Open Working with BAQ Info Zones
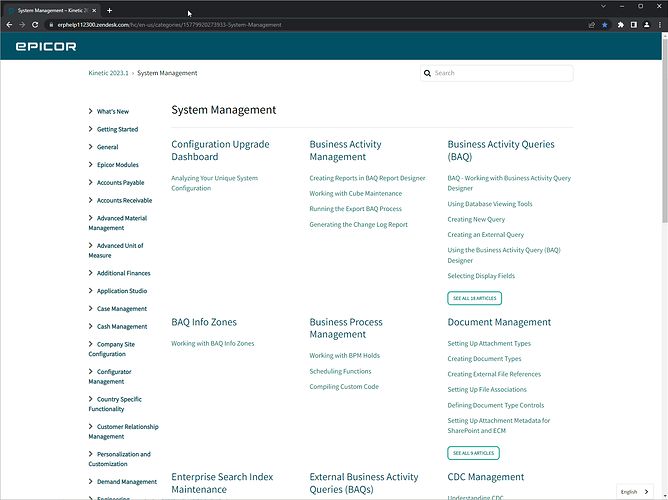The image size is (668, 500). [x=213, y=343]
